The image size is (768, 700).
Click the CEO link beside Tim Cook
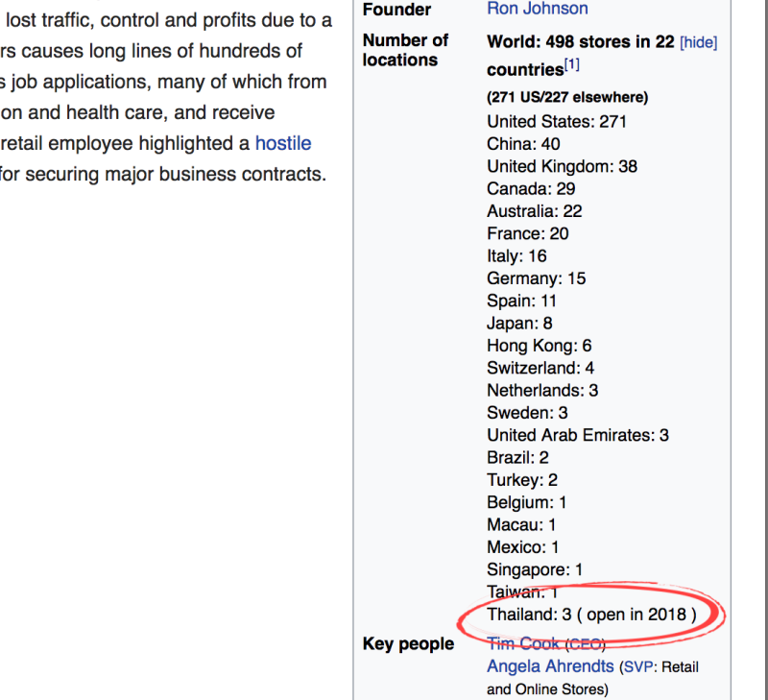tap(585, 643)
